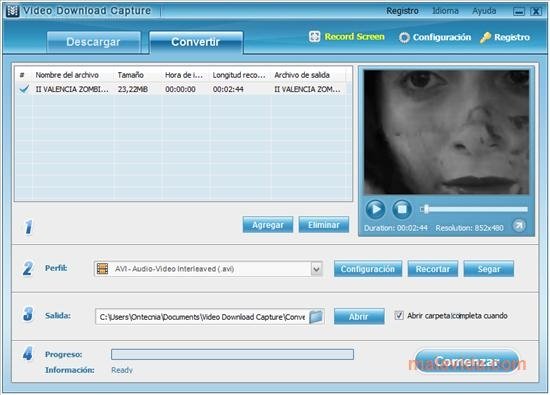Click the key Registro icon
The height and width of the screenshot is (395, 550).
click(x=485, y=38)
